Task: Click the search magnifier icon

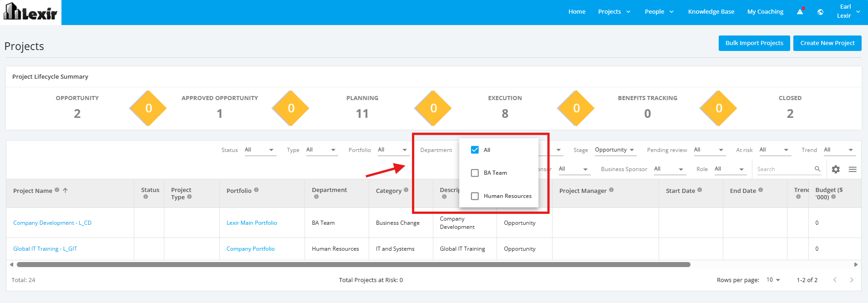Action: click(x=817, y=169)
